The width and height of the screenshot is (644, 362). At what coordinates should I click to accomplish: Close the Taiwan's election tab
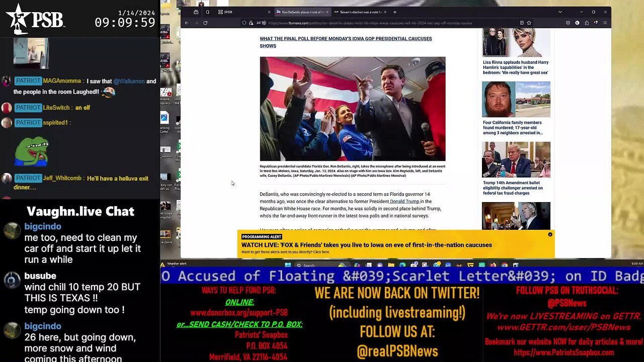click(x=386, y=12)
